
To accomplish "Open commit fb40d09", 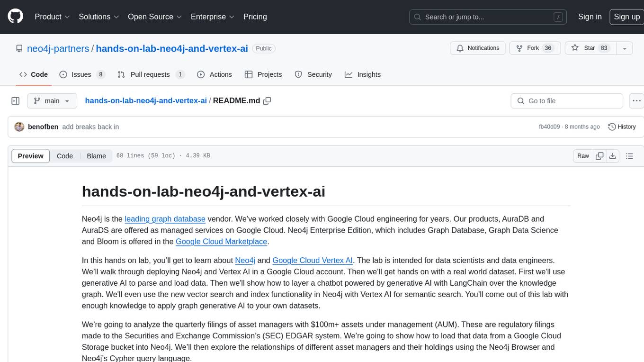I will [549, 127].
